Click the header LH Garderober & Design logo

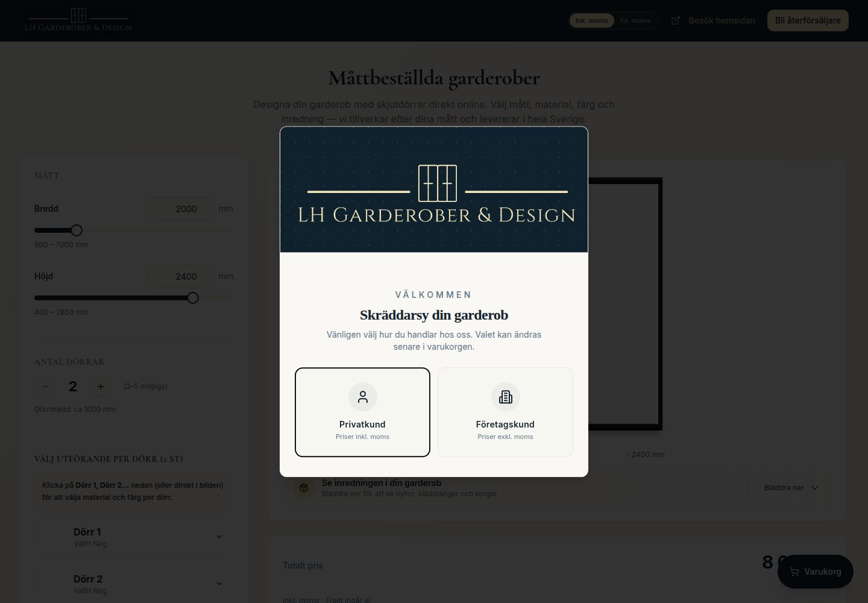click(x=78, y=20)
